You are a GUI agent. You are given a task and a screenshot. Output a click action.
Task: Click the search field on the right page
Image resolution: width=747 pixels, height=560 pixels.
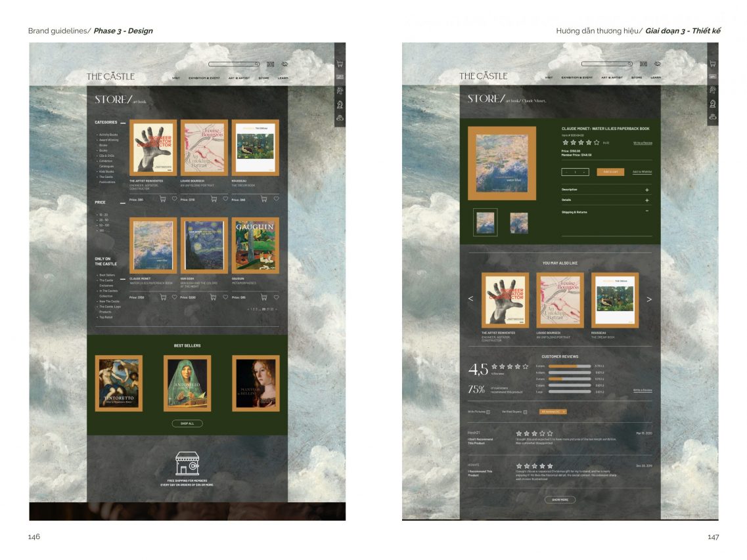pyautogui.click(x=607, y=64)
